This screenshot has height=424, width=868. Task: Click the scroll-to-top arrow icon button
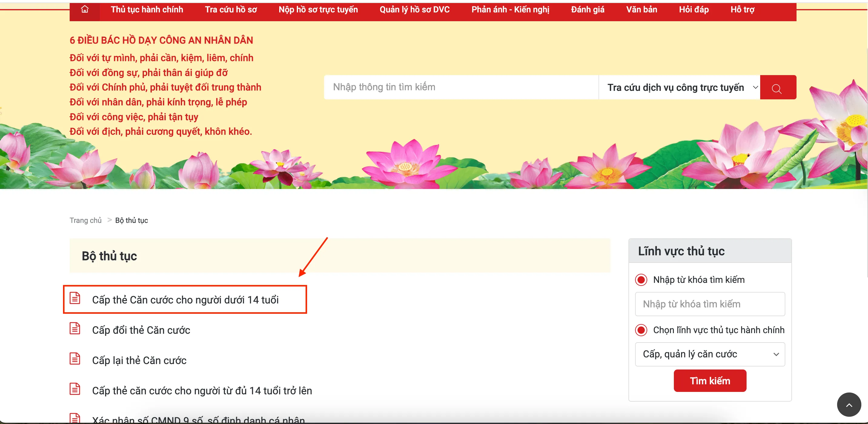(849, 404)
